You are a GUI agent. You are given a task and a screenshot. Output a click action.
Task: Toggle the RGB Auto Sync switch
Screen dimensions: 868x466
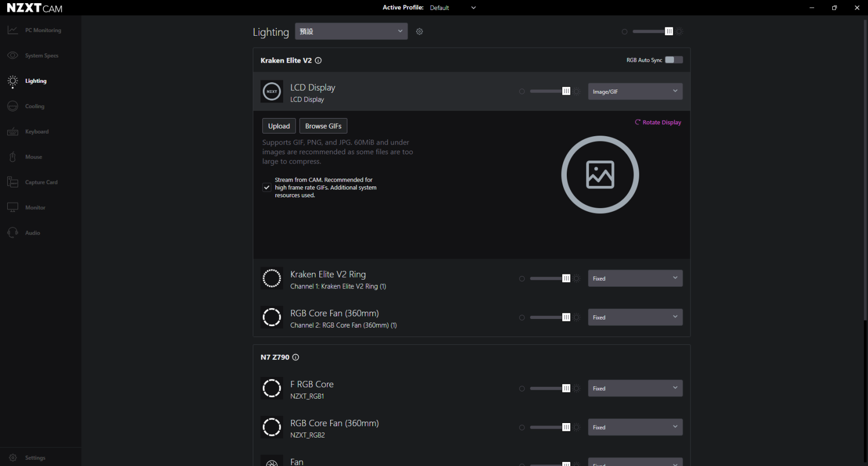pyautogui.click(x=673, y=60)
